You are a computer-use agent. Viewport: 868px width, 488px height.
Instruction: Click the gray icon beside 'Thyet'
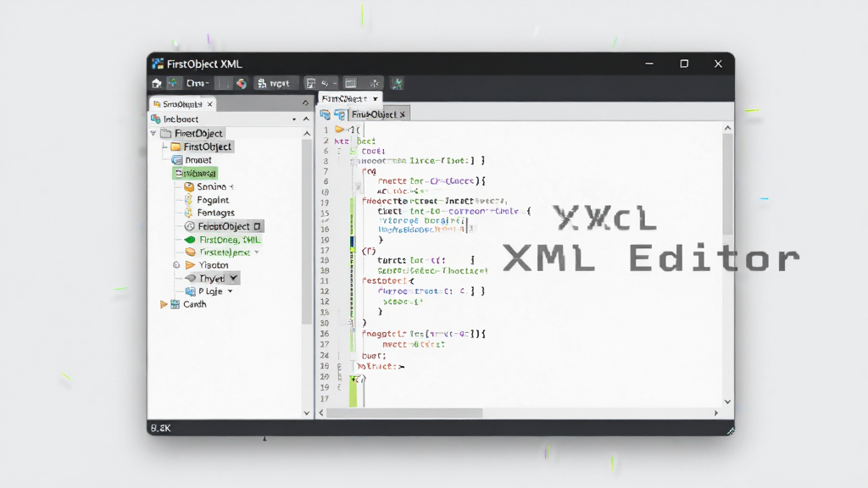pos(191,278)
